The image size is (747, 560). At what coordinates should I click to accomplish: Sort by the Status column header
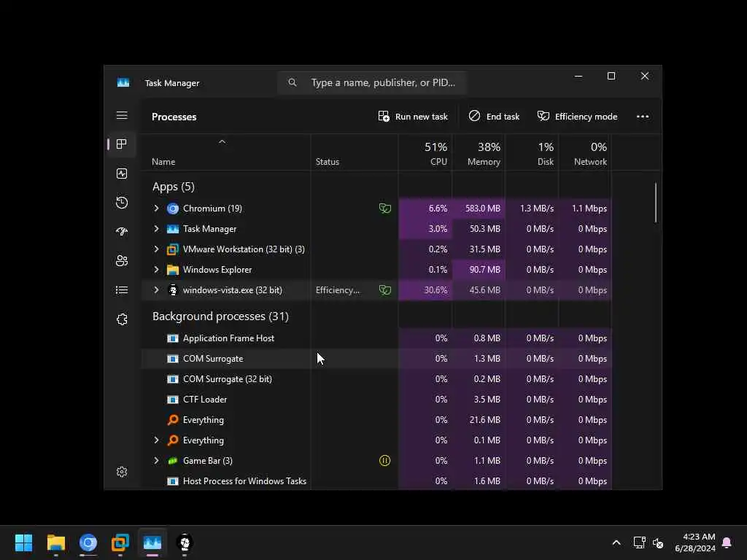(x=355, y=152)
